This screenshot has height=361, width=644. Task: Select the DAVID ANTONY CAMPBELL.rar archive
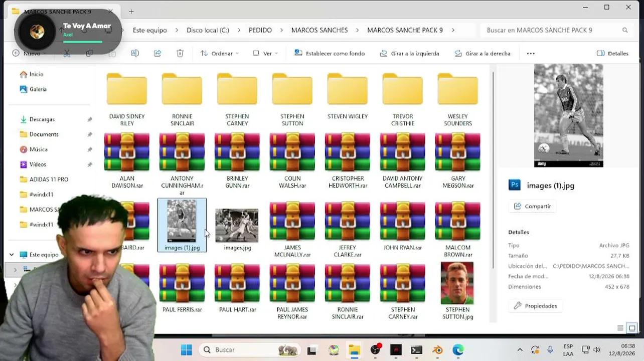coord(403,161)
